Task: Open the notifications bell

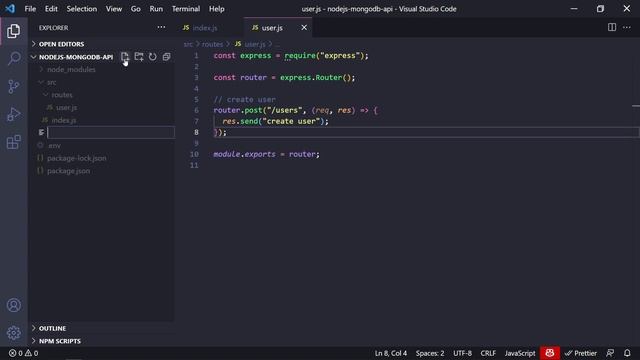Action: point(627,353)
